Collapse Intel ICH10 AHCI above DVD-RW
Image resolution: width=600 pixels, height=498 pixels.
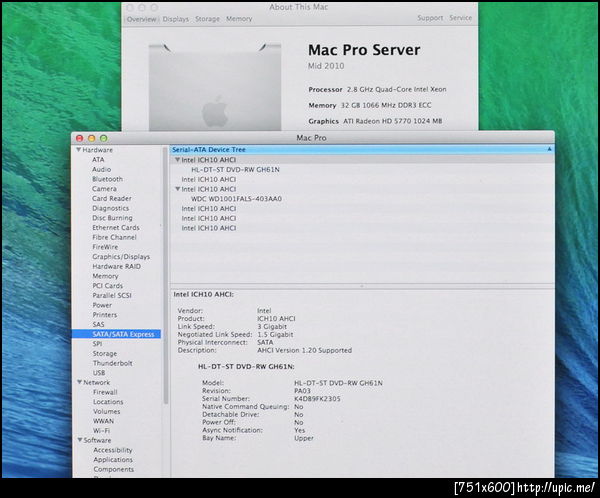tap(178, 160)
